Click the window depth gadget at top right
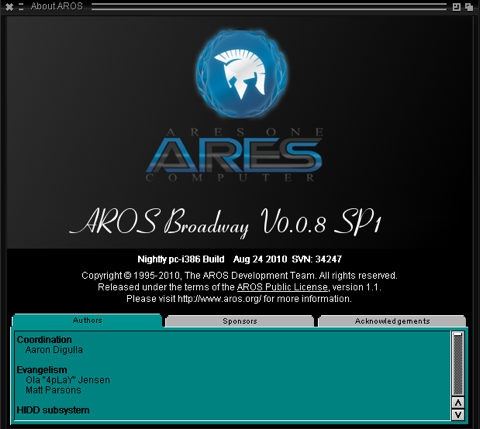Image resolution: width=480 pixels, height=429 pixels. coord(469,6)
